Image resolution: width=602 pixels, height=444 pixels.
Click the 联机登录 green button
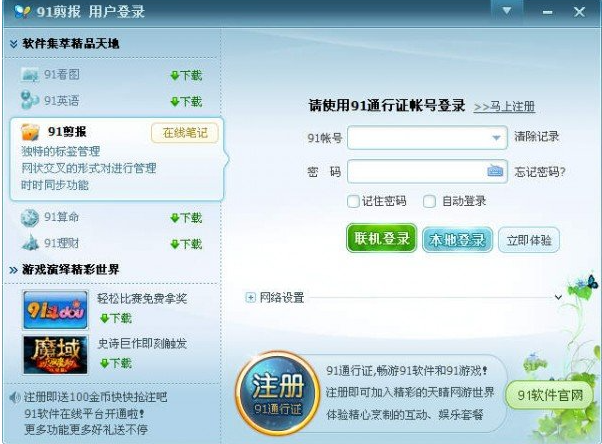pyautogui.click(x=381, y=238)
